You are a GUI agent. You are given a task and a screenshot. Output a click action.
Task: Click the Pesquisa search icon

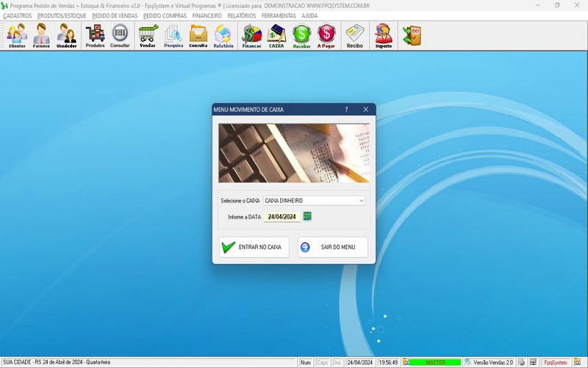[173, 35]
